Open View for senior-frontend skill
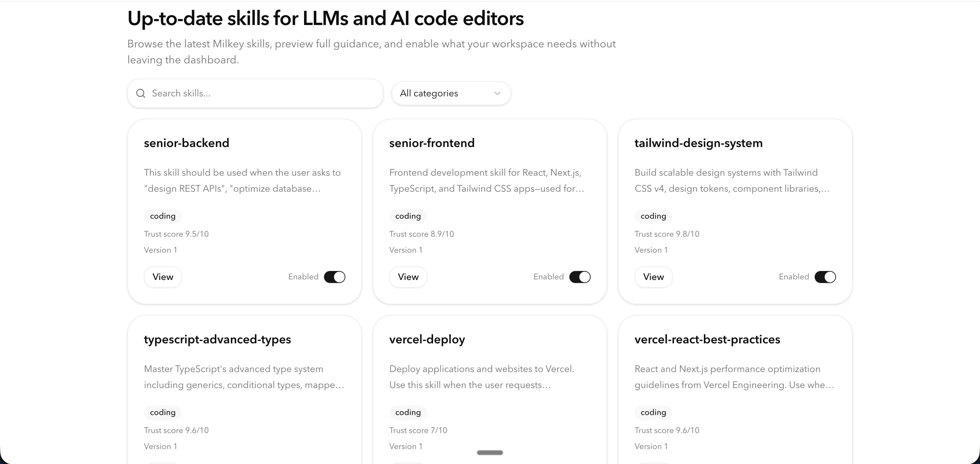This screenshot has height=464, width=980. pos(408,277)
